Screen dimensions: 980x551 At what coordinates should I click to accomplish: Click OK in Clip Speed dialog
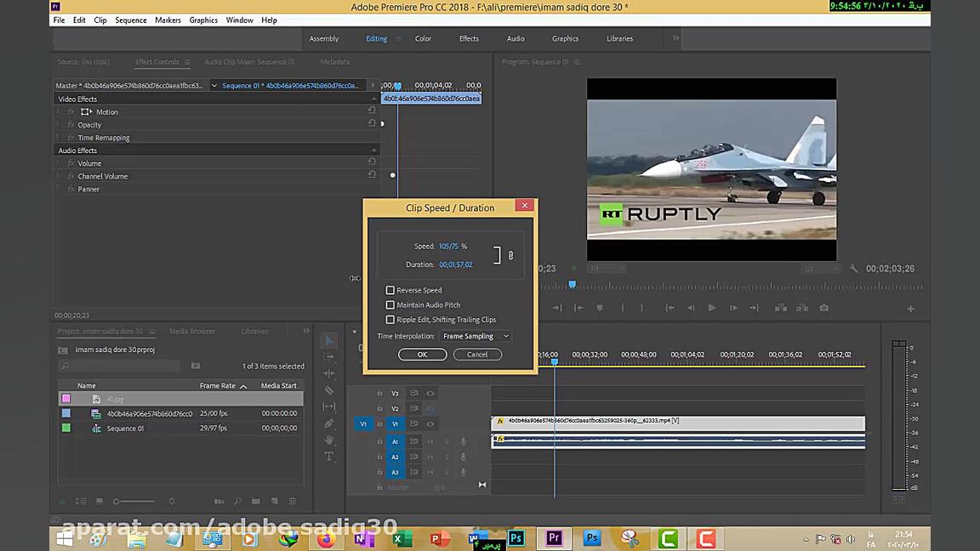pyautogui.click(x=422, y=355)
